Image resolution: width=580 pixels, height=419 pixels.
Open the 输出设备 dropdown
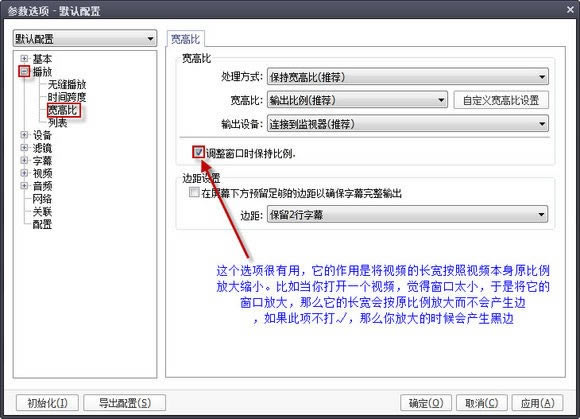pyautogui.click(x=408, y=124)
